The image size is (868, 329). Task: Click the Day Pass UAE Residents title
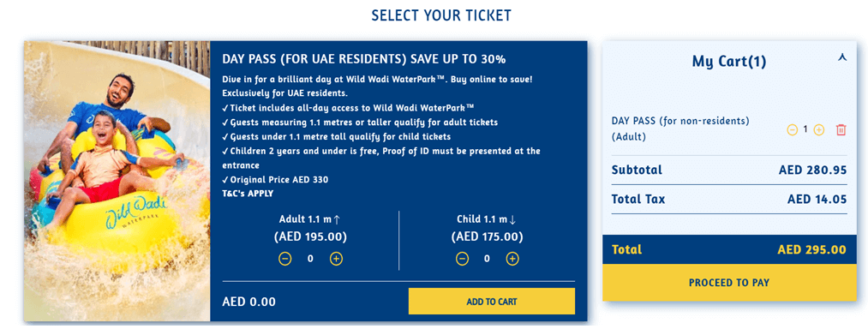coord(363,59)
